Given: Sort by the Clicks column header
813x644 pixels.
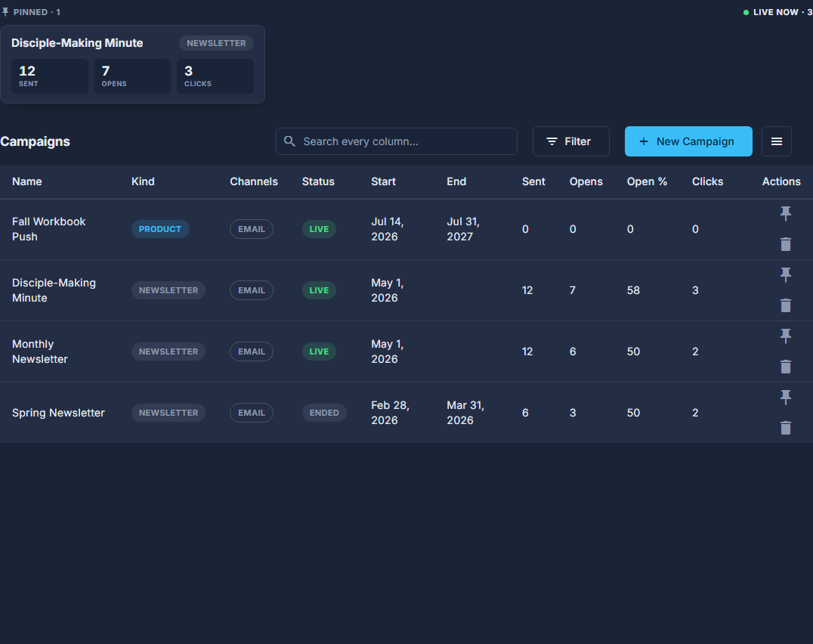Looking at the screenshot, I should pos(708,181).
